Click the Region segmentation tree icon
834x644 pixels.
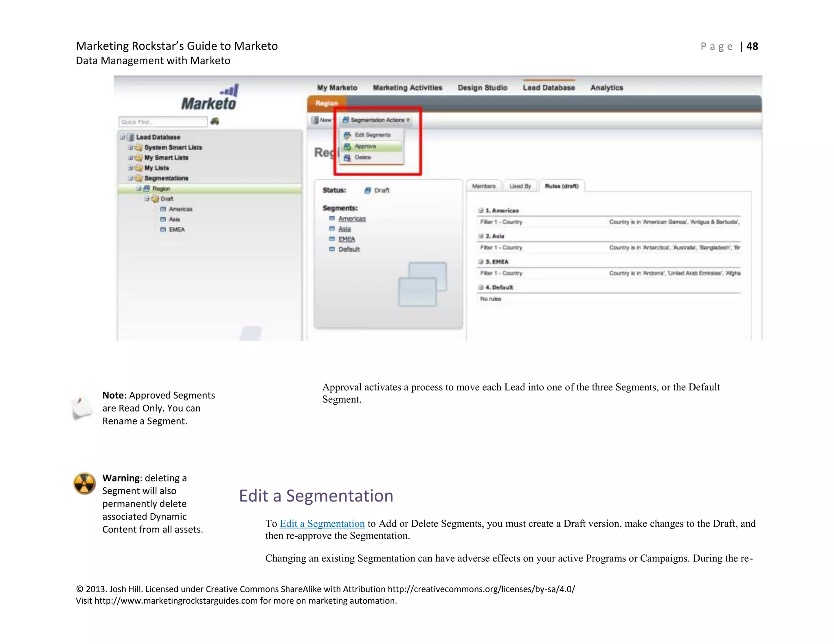coord(147,188)
